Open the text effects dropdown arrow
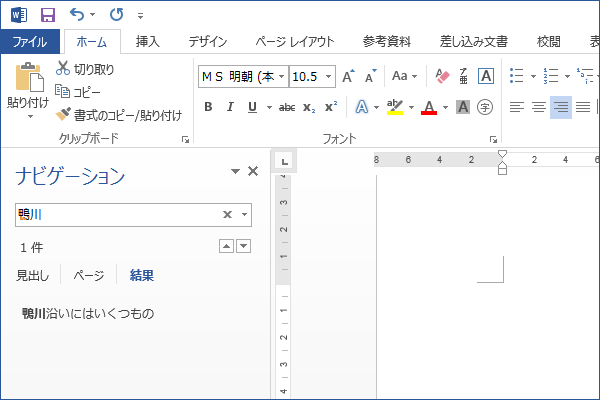The image size is (600, 400). (x=377, y=107)
